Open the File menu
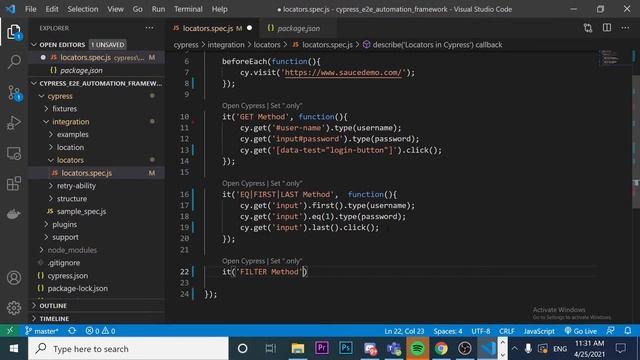 tap(31, 9)
